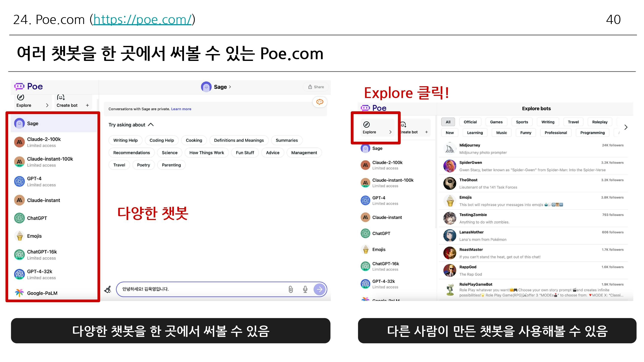
Task: Click the Poe logo in the left screenshot
Action: pos(28,86)
